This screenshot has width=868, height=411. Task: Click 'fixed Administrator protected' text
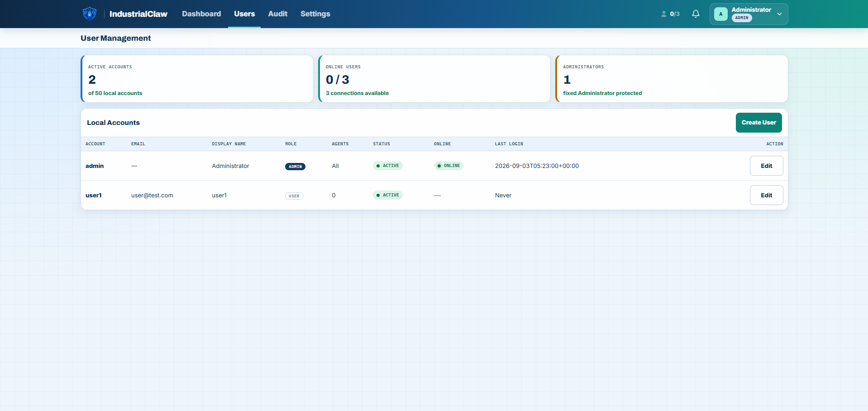[602, 93]
